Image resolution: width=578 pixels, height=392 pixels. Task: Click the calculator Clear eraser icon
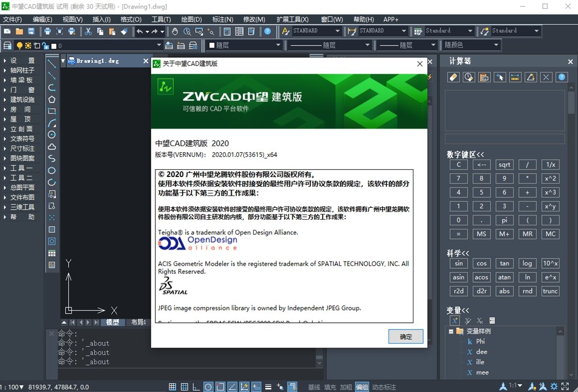[454, 77]
